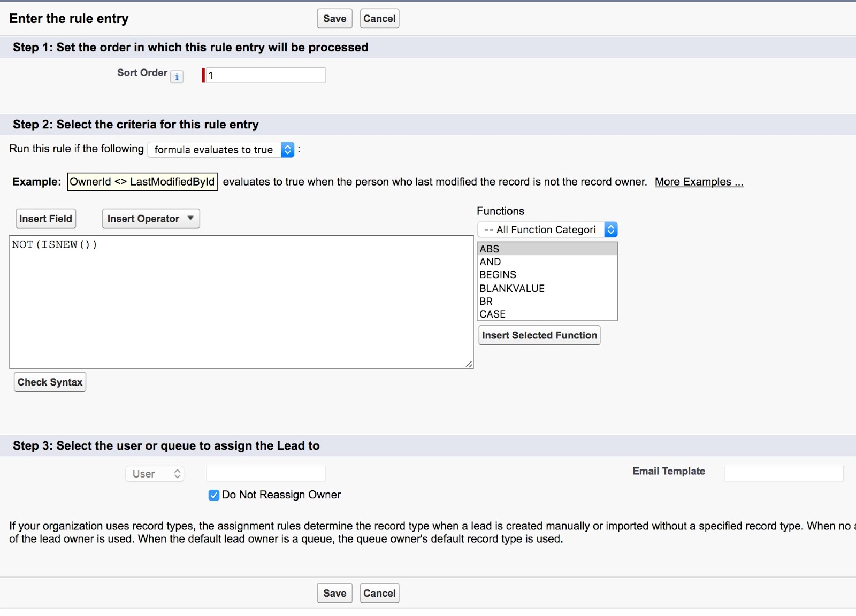Screen dimensions: 856x616
Task: Click the Email Template input field
Action: pyautogui.click(x=783, y=473)
